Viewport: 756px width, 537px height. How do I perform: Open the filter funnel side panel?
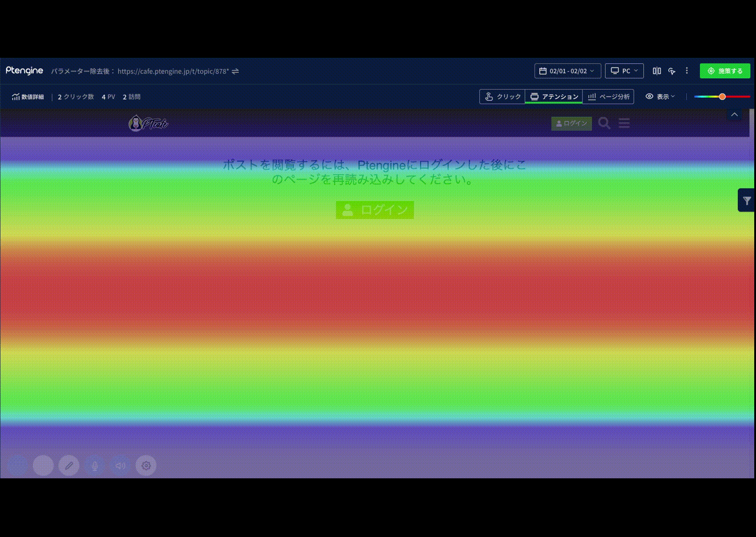click(x=747, y=200)
